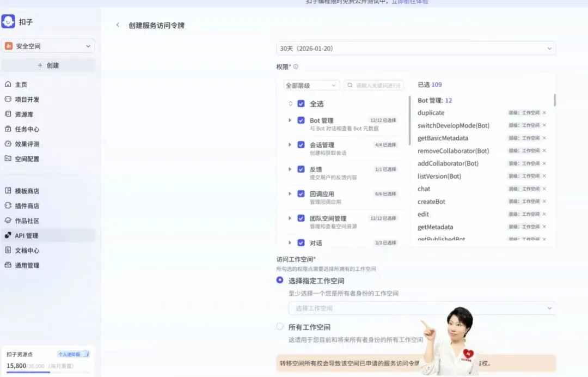Screen dimensions: 588x377
Task: Click the permission keyword search field
Action: coord(373,85)
